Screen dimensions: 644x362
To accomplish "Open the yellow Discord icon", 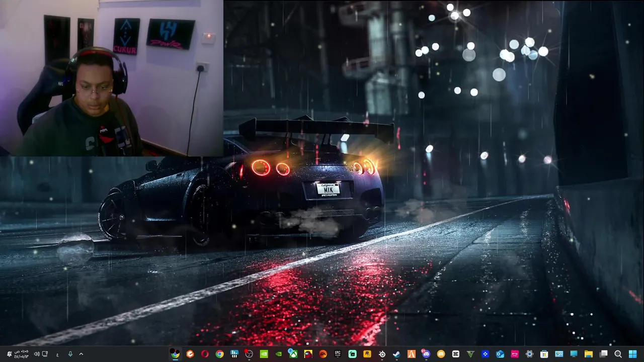I will click(x=441, y=354).
